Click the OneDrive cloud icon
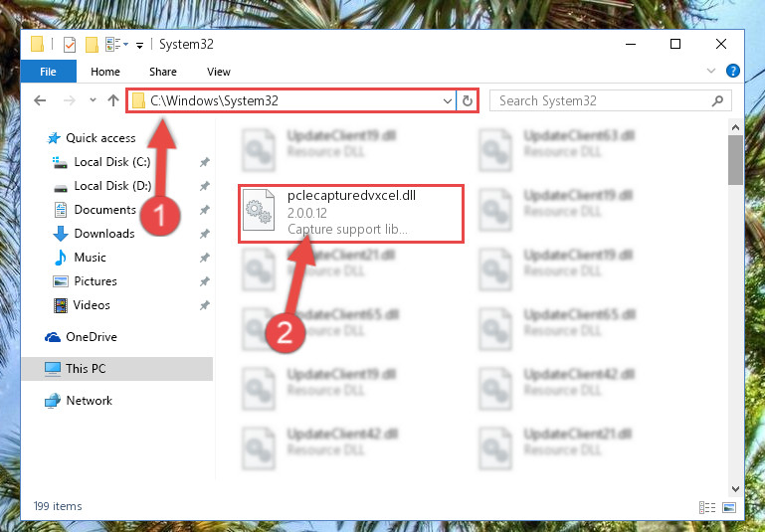The image size is (765, 532). pos(53,337)
